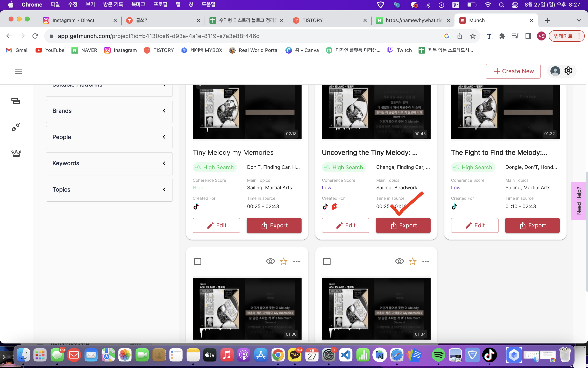Edit the Uncovering the Tiny Melody clip

tap(345, 225)
